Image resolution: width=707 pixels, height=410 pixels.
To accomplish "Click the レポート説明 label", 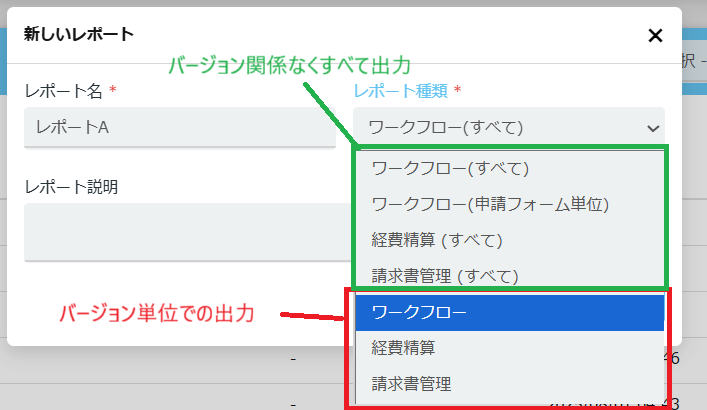I will [71, 187].
